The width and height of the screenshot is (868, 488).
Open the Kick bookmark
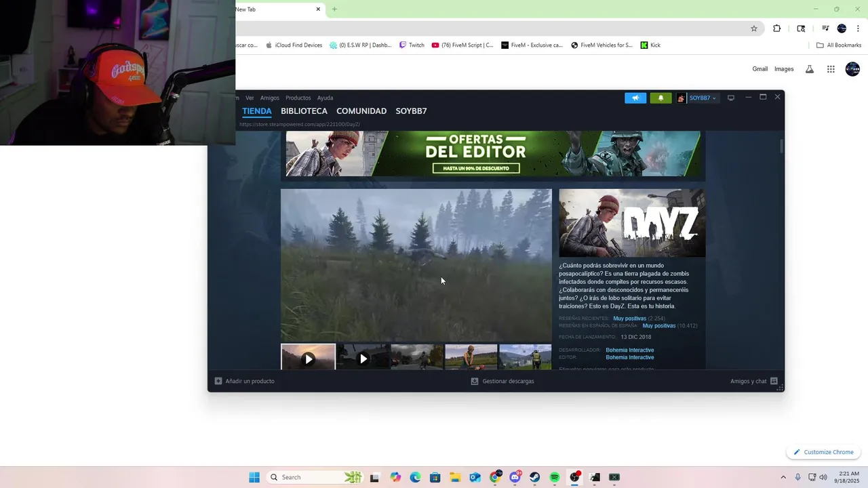click(650, 45)
